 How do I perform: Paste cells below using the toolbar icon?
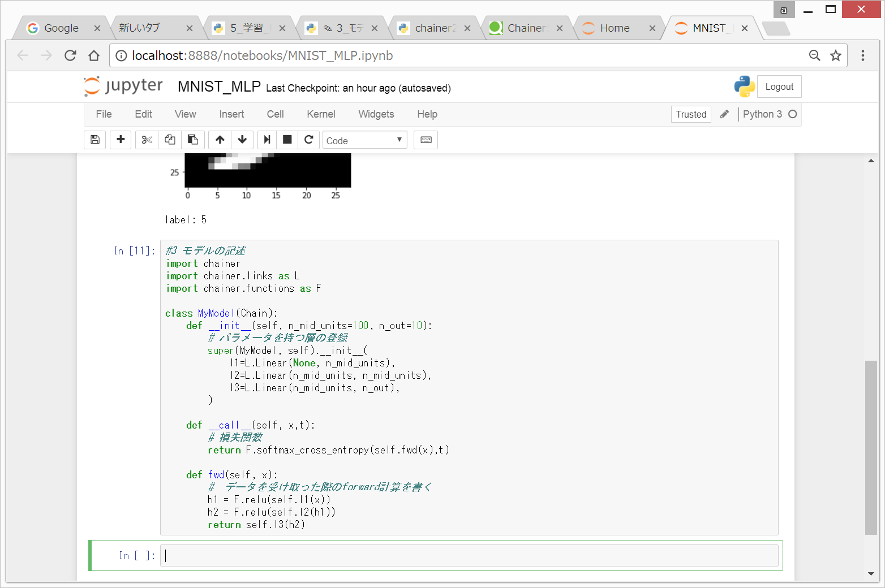pos(193,140)
